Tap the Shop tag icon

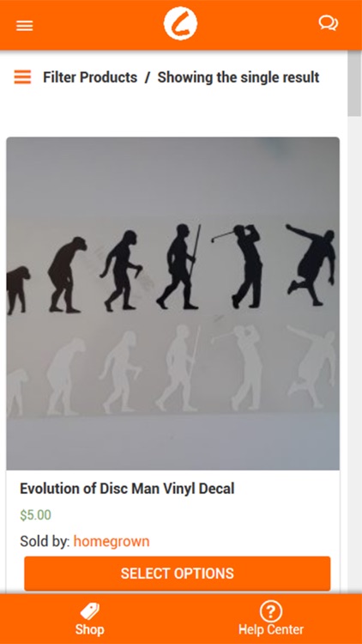[89, 611]
